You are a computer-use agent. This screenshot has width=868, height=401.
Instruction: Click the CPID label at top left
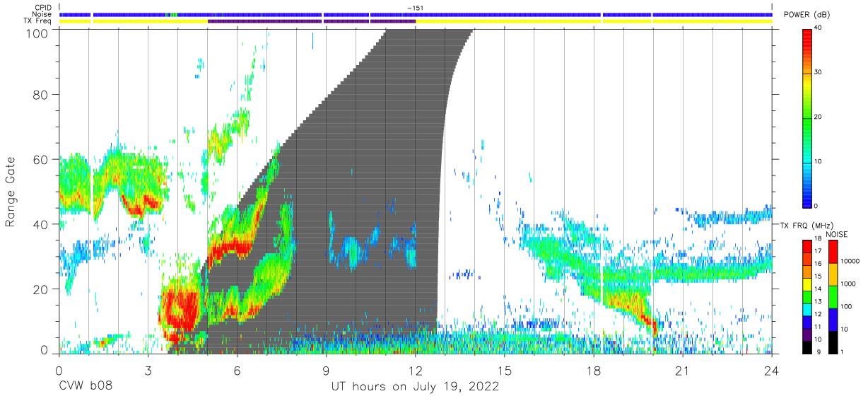click(x=43, y=8)
